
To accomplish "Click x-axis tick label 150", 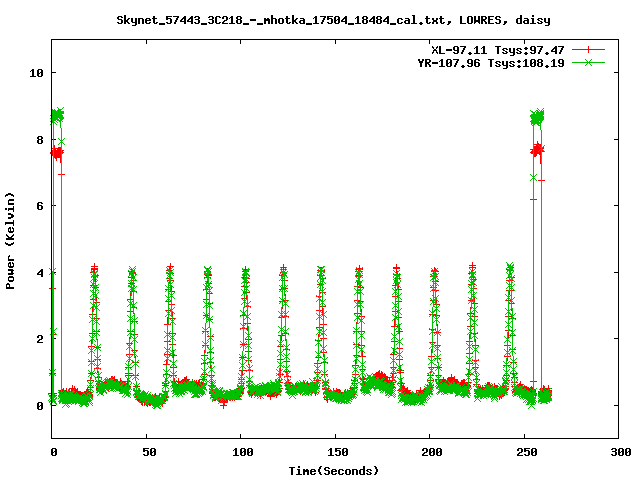I will 338,452.
